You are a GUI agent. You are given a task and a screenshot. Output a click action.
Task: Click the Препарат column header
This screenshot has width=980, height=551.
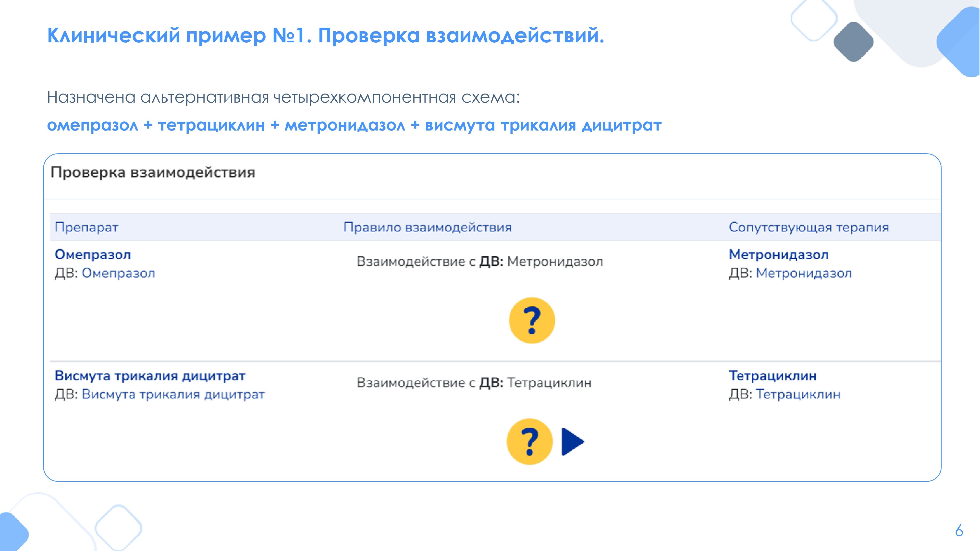click(x=87, y=227)
